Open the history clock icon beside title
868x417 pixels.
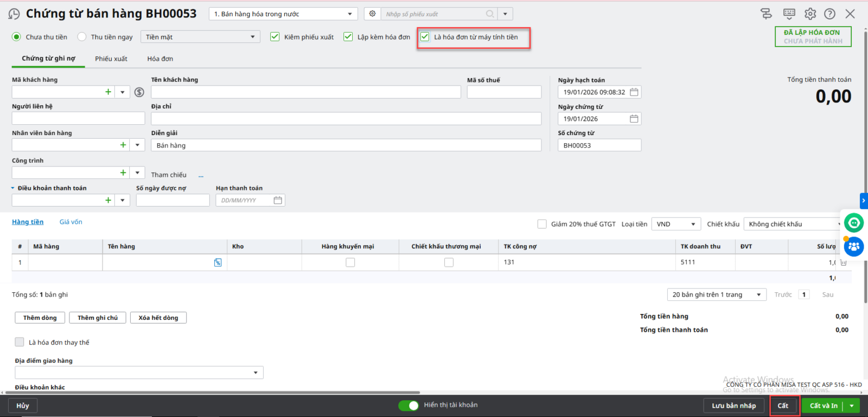[x=14, y=14]
